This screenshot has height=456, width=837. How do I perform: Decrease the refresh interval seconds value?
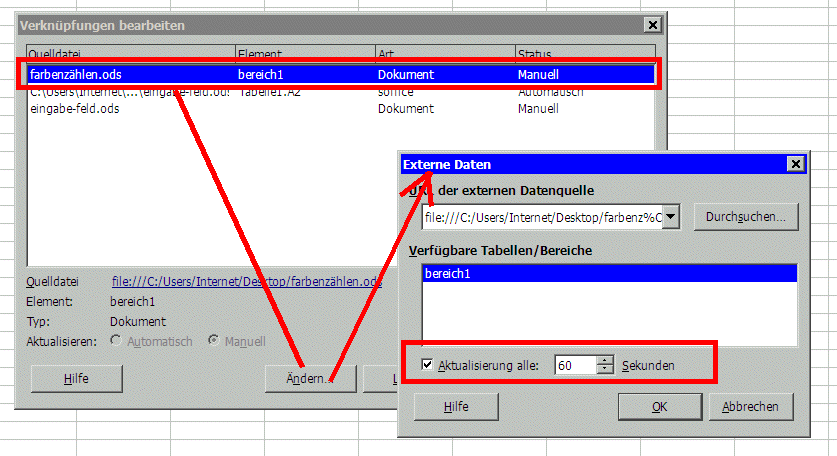click(x=603, y=371)
